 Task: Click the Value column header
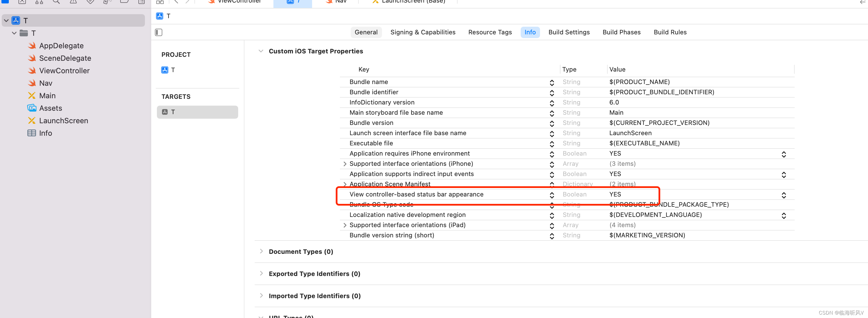pos(617,69)
